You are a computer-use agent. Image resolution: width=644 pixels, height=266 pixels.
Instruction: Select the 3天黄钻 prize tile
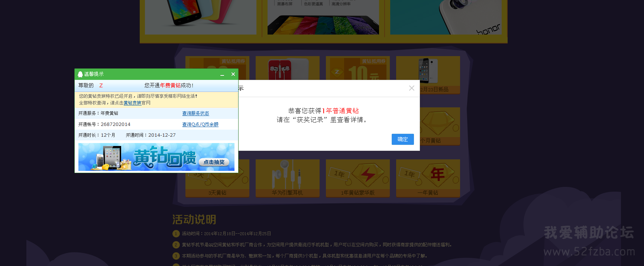click(217, 178)
